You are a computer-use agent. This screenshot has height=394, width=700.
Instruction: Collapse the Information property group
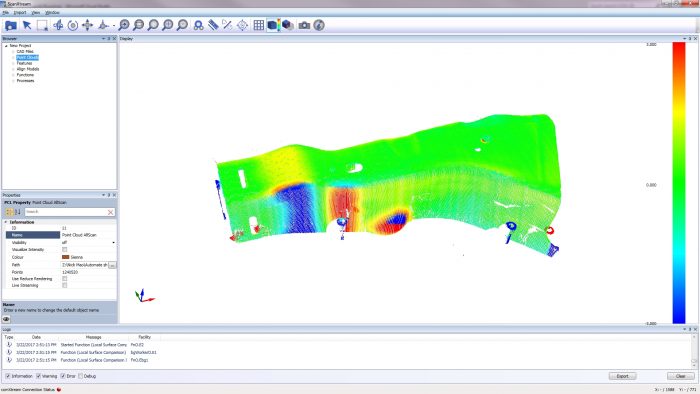[x=6, y=222]
